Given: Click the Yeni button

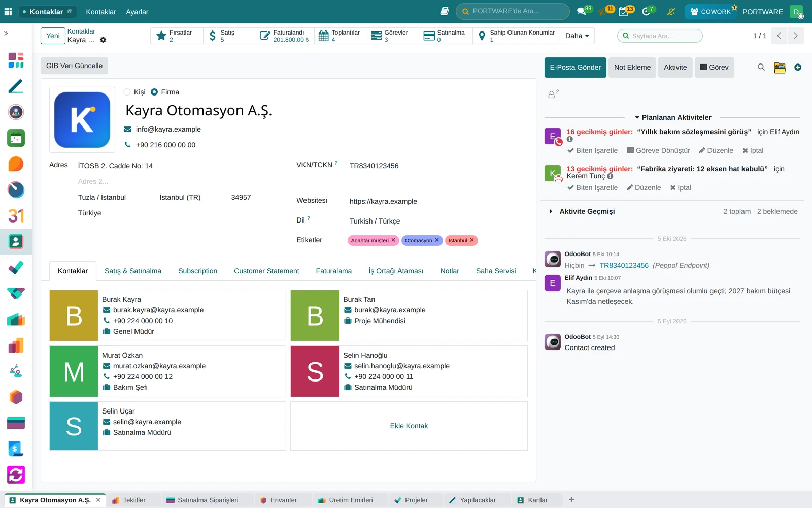Looking at the screenshot, I should tap(53, 36).
